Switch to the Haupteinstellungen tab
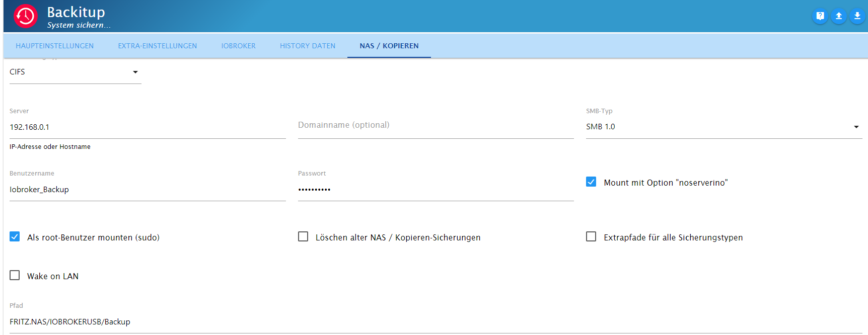 coord(54,46)
